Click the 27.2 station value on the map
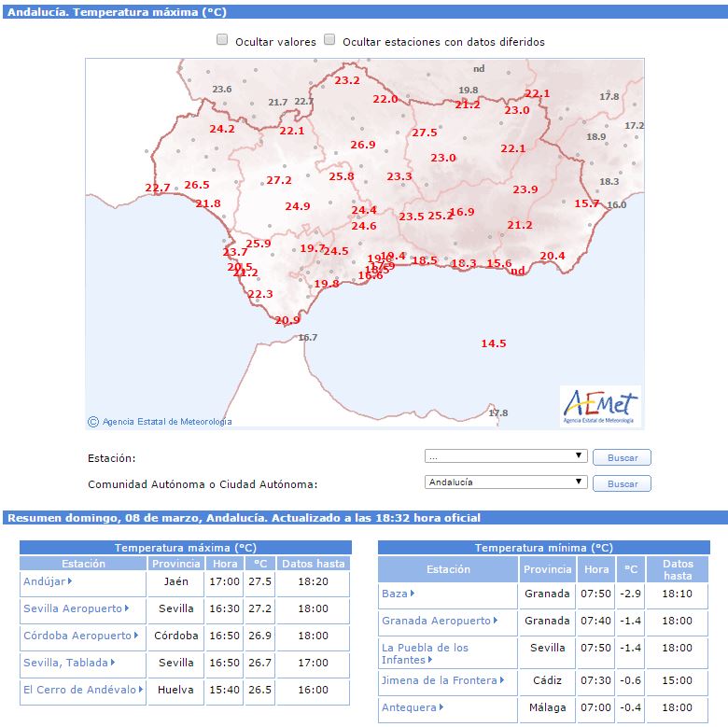Screen dimensions: 728x727 [x=278, y=180]
